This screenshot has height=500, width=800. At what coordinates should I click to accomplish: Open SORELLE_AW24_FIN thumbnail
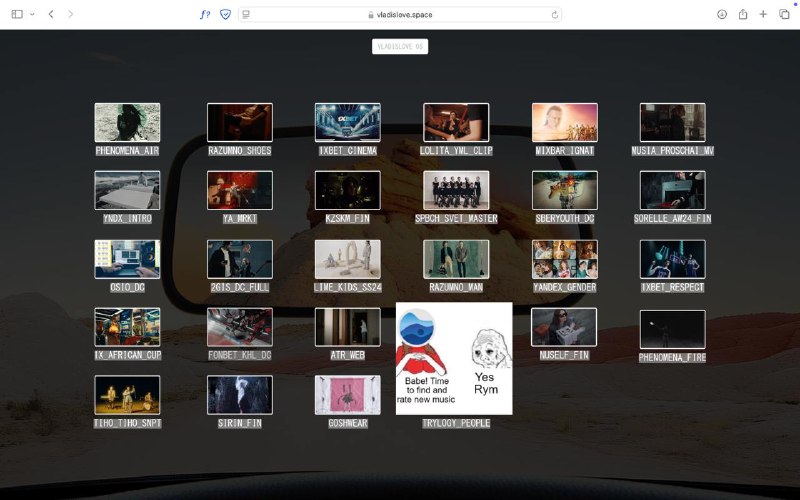[672, 190]
